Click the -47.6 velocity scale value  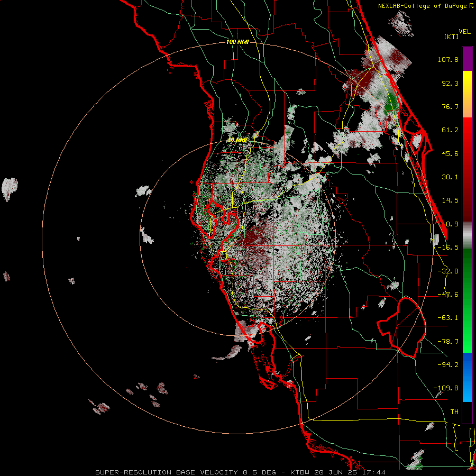coord(448,295)
